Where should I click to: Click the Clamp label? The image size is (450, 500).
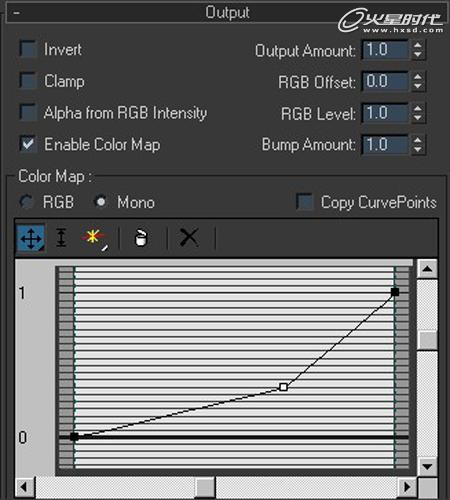[x=64, y=81]
